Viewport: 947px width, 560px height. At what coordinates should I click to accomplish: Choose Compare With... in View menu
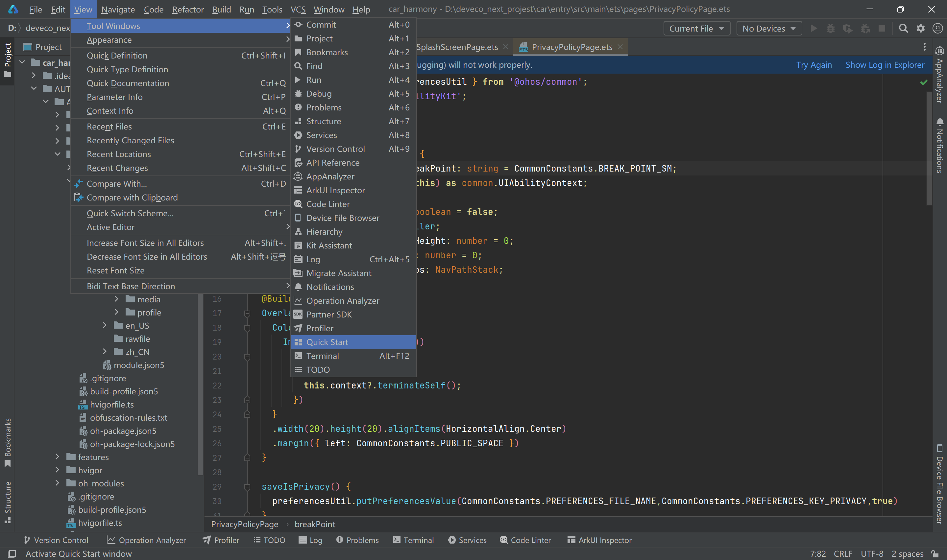(181, 184)
